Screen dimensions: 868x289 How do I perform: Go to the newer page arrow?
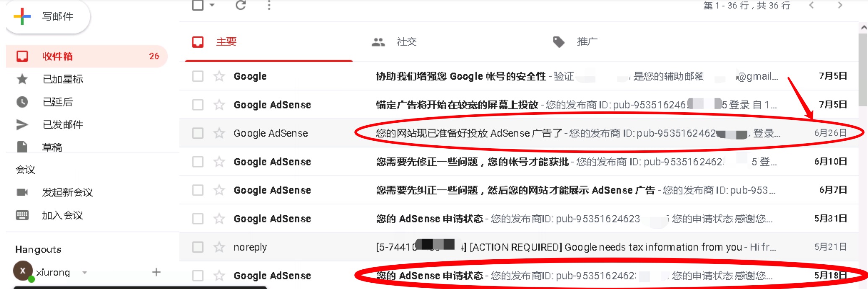click(812, 5)
